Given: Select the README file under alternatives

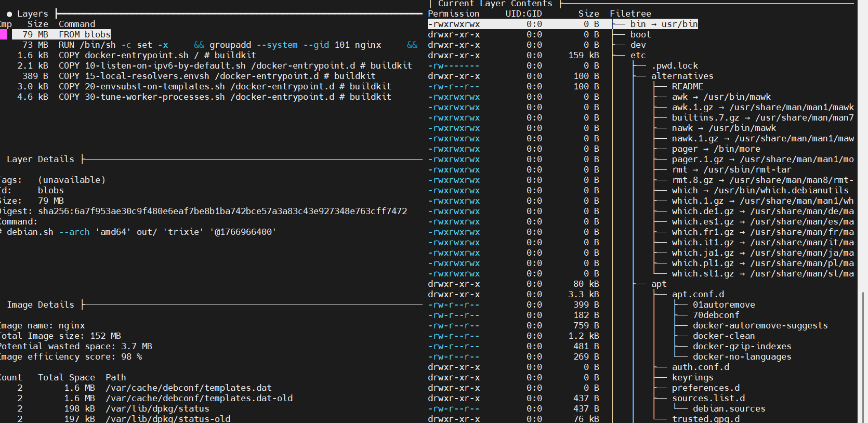Looking at the screenshot, I should [688, 86].
